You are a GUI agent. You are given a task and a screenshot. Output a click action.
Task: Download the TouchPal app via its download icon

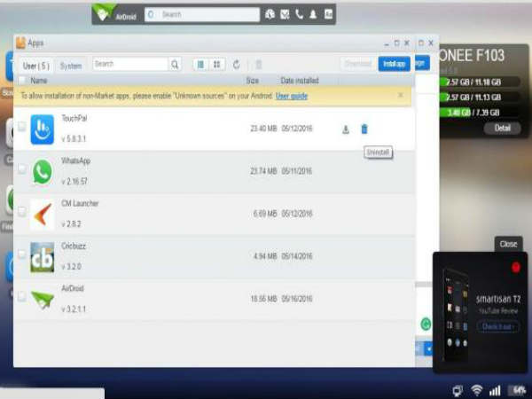click(x=345, y=129)
